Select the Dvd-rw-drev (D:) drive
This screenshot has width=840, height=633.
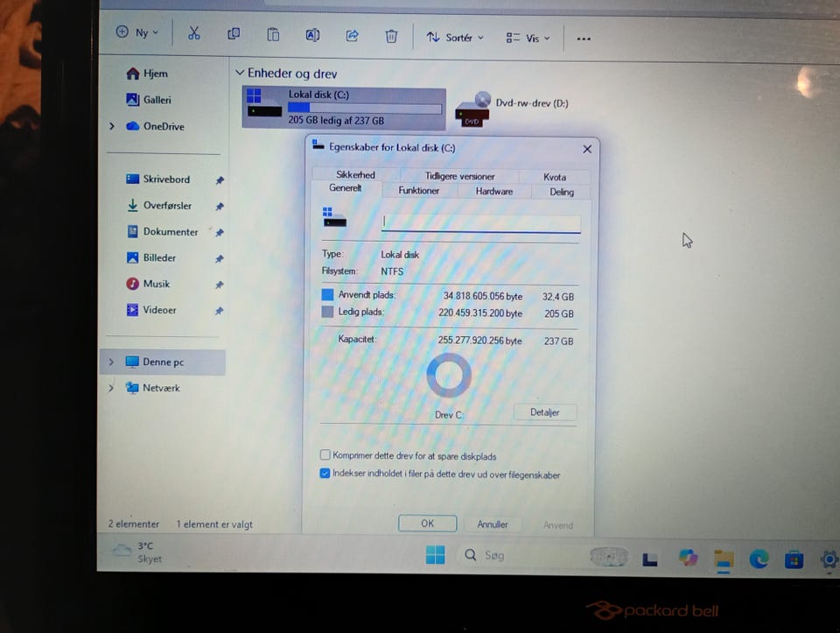512,109
